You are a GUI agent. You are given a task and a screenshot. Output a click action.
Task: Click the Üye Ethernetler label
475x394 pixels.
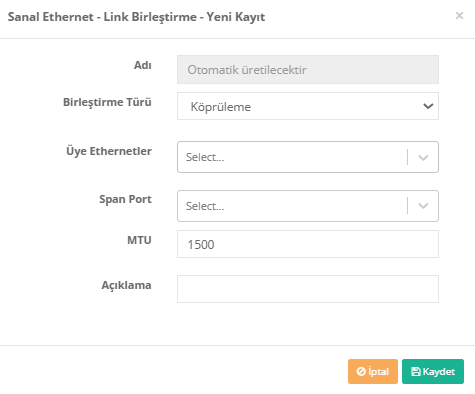click(x=109, y=151)
